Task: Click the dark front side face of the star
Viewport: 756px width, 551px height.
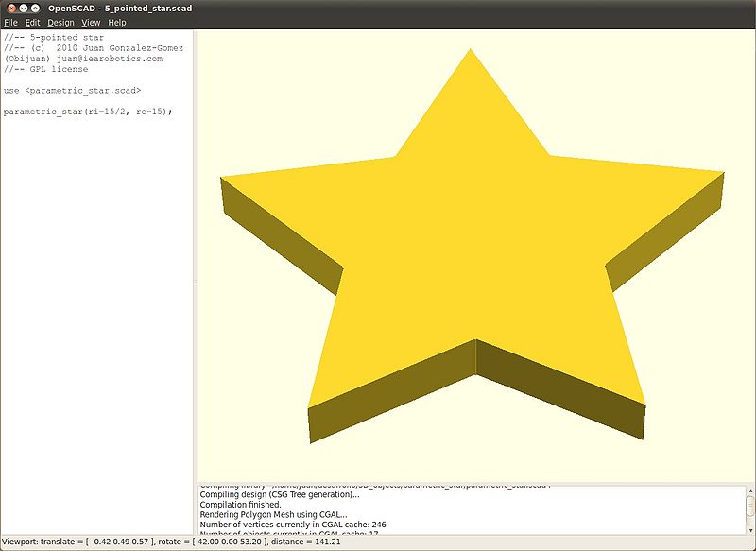Action: pyautogui.click(x=558, y=387)
